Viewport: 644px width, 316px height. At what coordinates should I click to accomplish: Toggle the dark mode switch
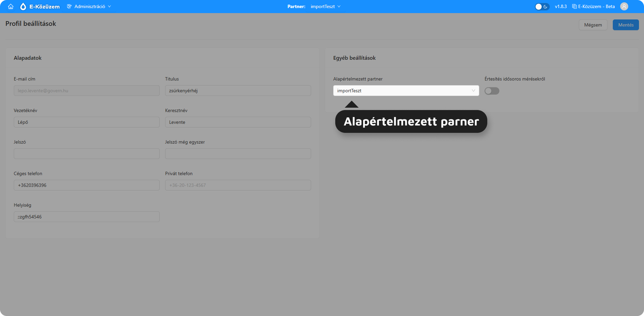pos(542,7)
